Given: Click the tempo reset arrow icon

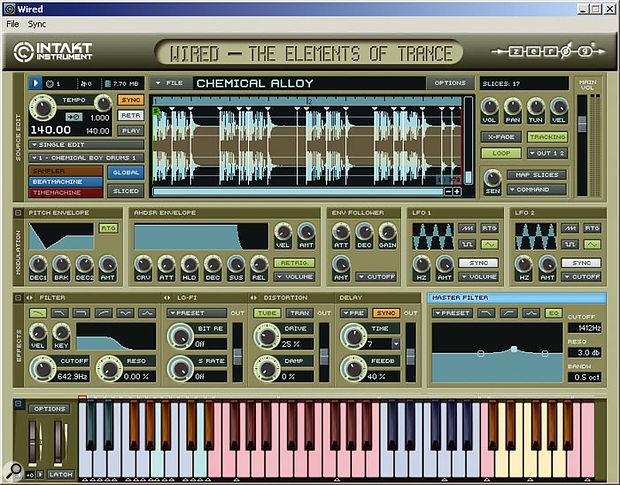Looking at the screenshot, I should point(74,117).
